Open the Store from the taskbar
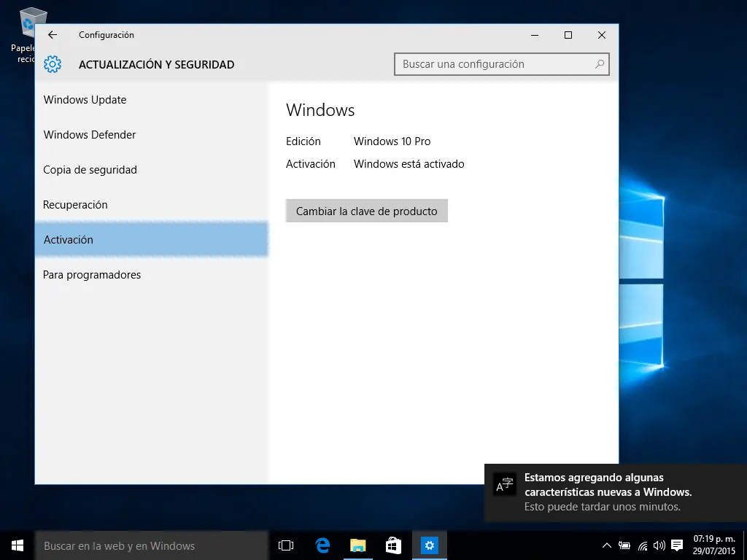Viewport: 747px width, 560px height. 393,545
